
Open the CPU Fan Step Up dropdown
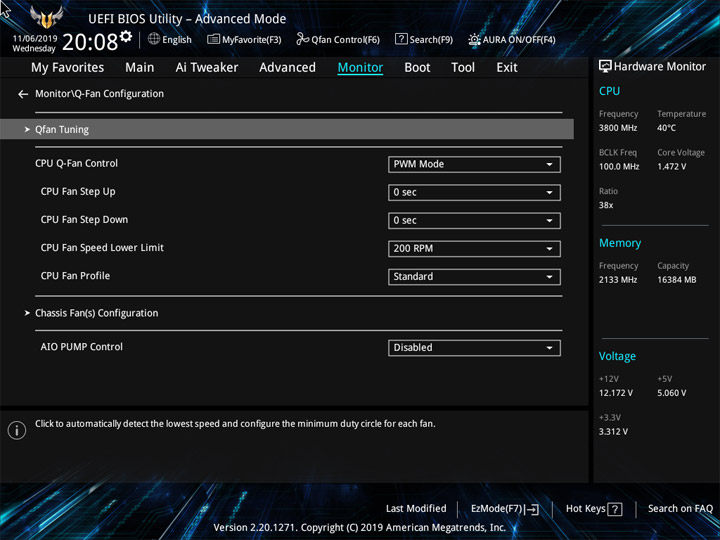tap(474, 192)
